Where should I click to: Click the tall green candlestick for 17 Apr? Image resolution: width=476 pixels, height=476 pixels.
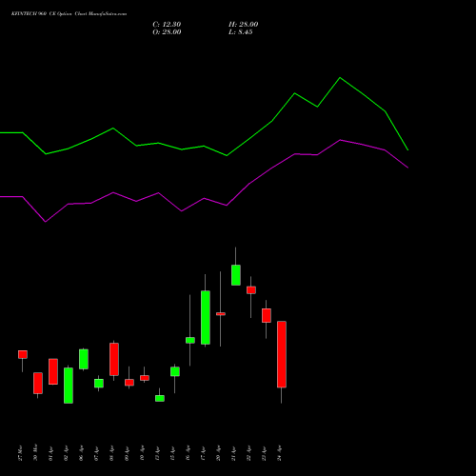pos(206,317)
